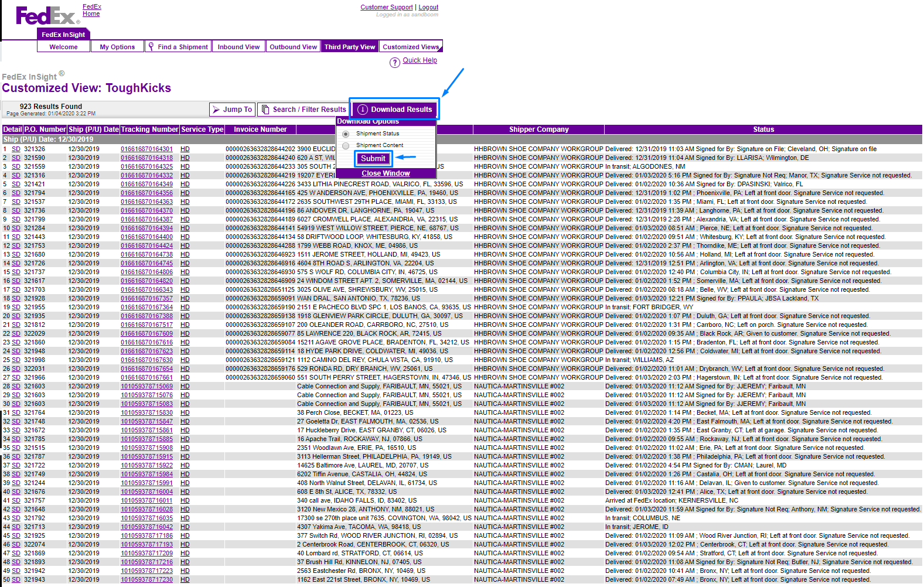924x587 pixels.
Task: Open tracking number 101059378715069
Action: click(147, 387)
